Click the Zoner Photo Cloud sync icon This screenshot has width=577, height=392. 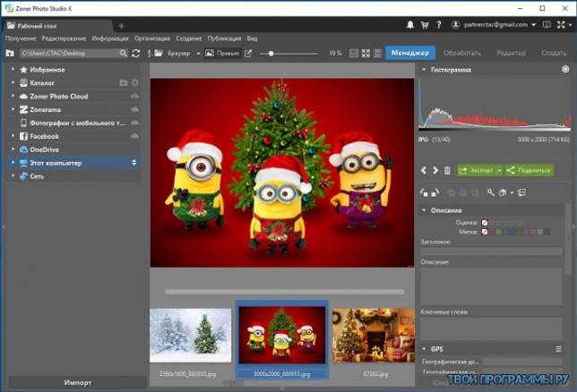[134, 97]
